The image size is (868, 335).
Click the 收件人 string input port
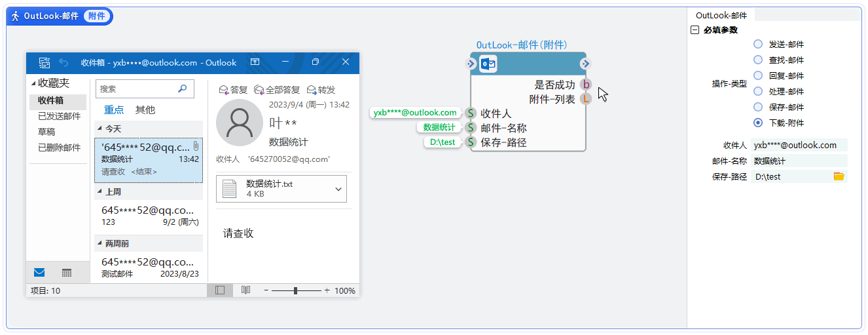tap(470, 113)
